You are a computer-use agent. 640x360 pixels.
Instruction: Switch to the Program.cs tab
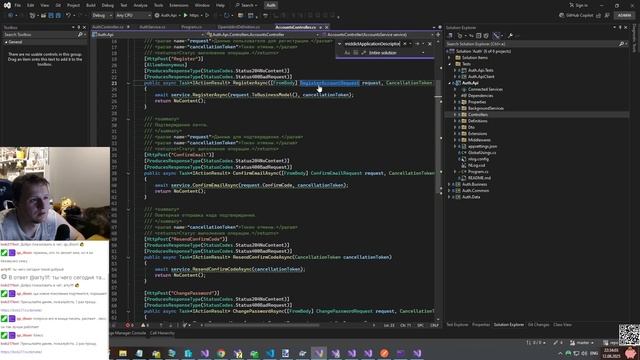191,27
